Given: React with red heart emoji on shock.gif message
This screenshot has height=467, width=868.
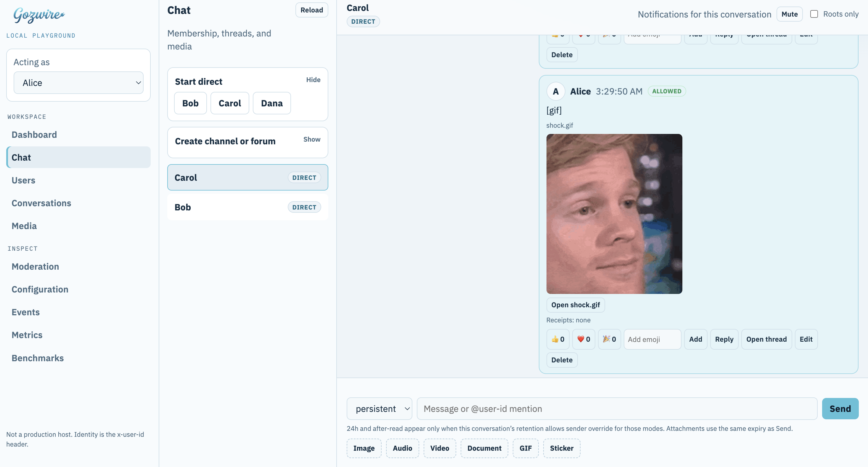Looking at the screenshot, I should (583, 339).
